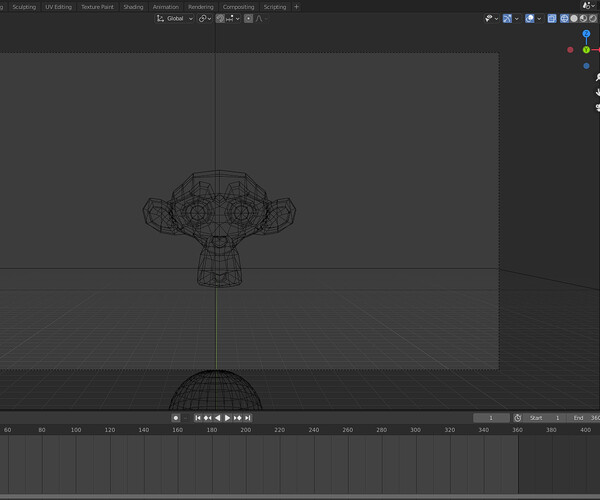Click the Start frame field
The width and height of the screenshot is (600, 500).
pos(545,418)
